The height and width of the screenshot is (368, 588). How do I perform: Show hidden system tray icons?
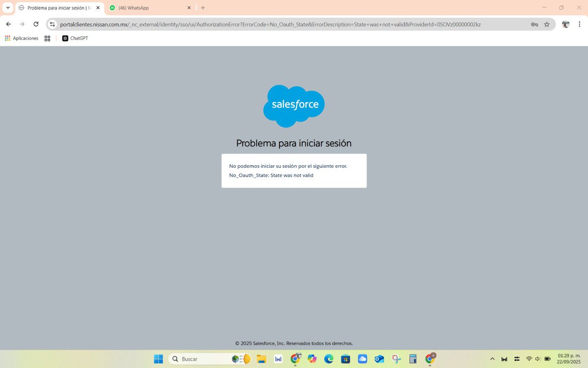point(492,359)
